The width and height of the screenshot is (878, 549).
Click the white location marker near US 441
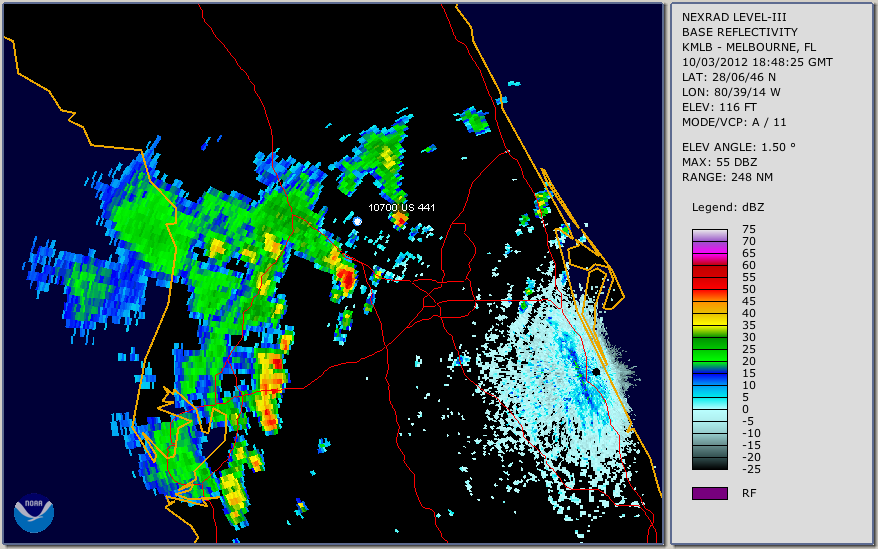[x=357, y=221]
